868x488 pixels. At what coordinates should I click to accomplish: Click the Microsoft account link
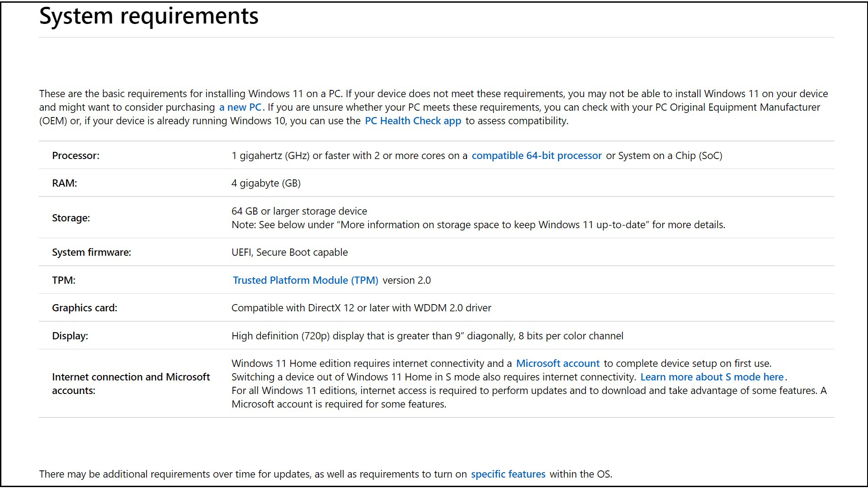tap(558, 364)
